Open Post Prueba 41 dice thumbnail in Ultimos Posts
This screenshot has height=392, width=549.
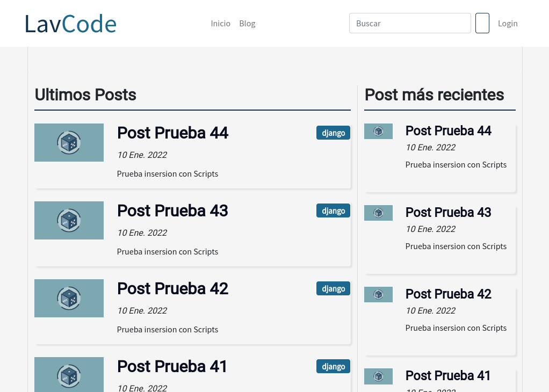click(69, 374)
